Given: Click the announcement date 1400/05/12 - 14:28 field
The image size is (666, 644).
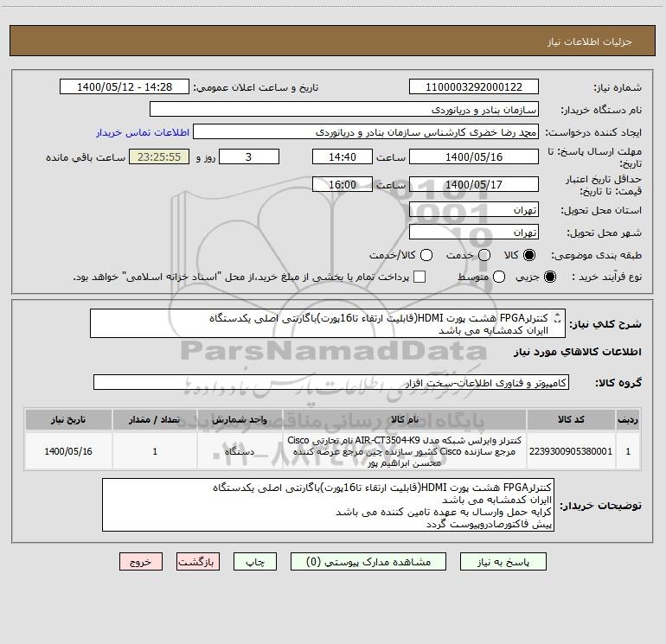Looking at the screenshot, I should (125, 87).
